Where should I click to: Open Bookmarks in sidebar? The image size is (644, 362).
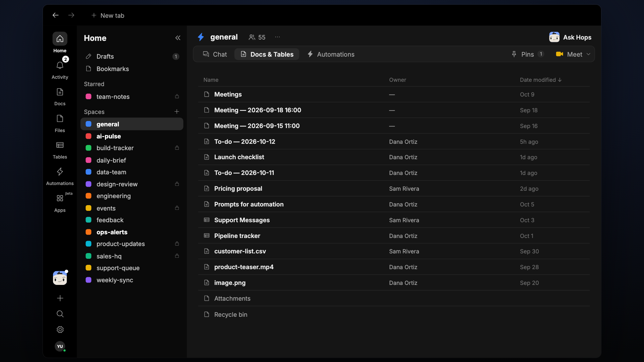click(132, 69)
